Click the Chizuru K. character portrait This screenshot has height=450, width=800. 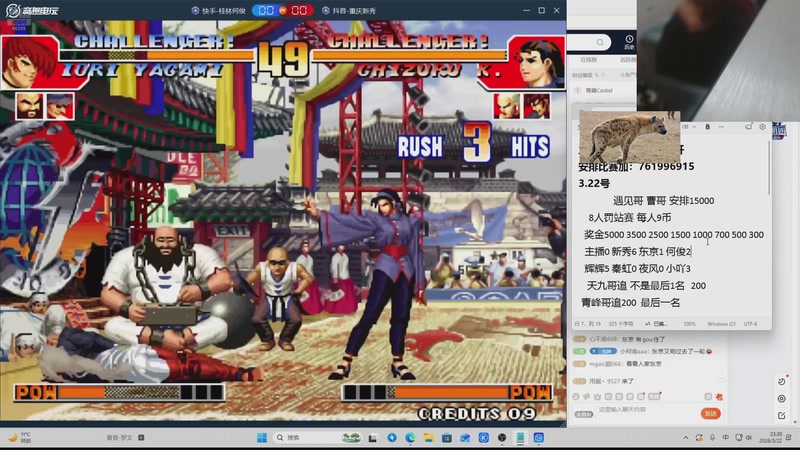pos(538,63)
